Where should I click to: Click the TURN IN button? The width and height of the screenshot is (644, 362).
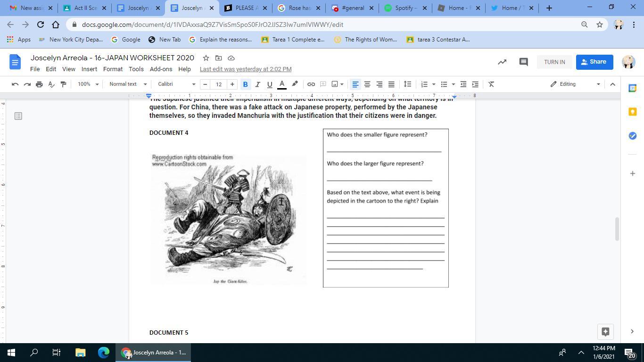coord(554,62)
